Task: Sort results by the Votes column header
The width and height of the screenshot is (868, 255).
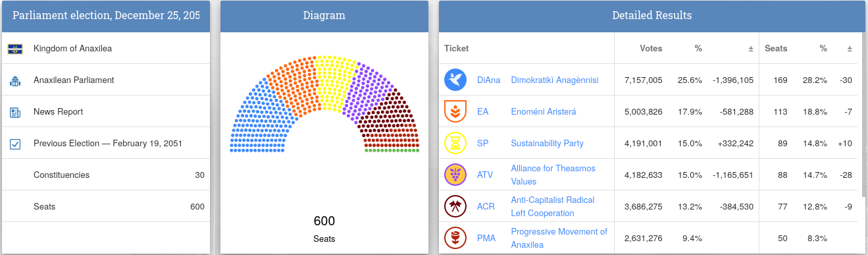Action: (x=651, y=48)
